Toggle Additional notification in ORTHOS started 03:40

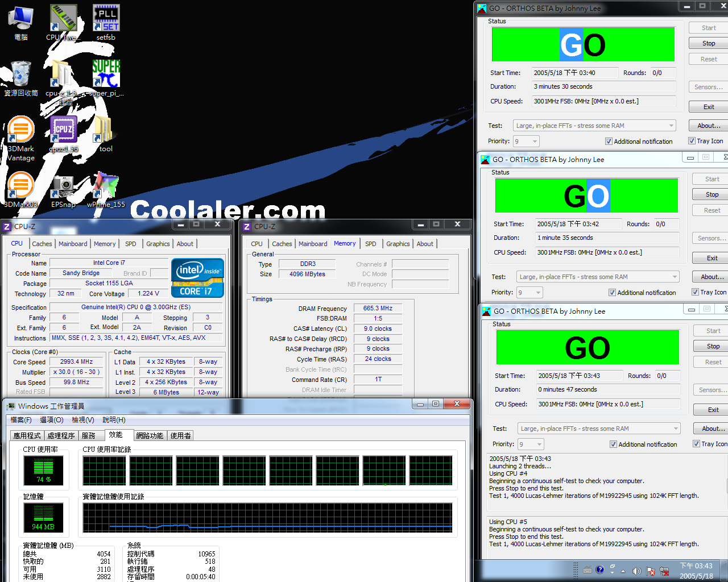(x=639, y=142)
